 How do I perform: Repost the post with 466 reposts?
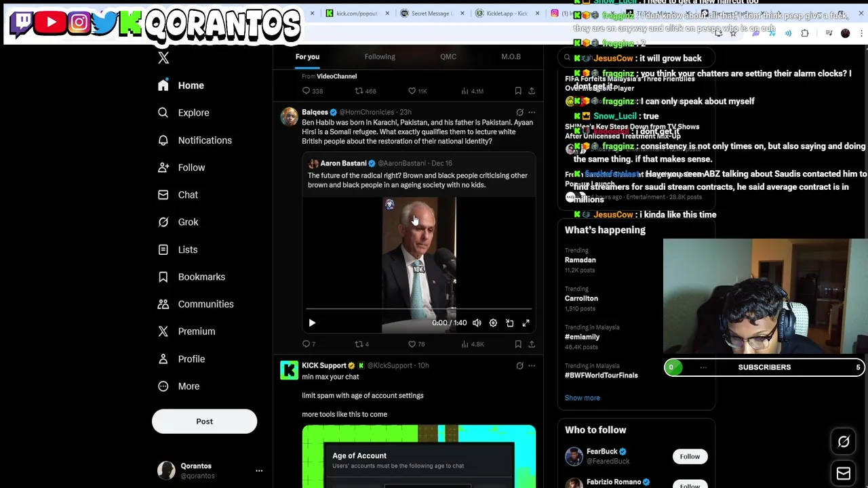coord(366,91)
